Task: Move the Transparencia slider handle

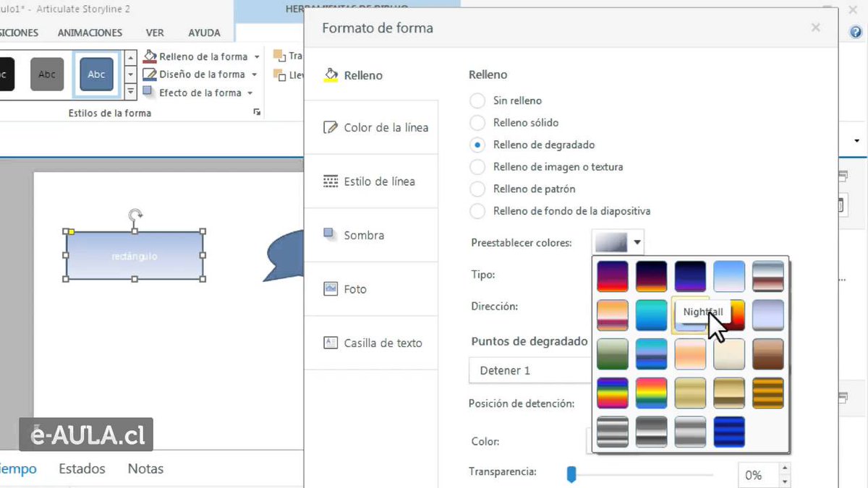Action: (571, 474)
